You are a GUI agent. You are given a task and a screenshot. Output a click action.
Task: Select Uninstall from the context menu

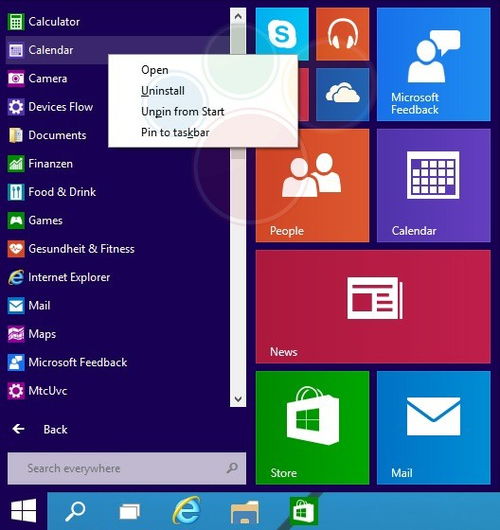click(x=163, y=91)
